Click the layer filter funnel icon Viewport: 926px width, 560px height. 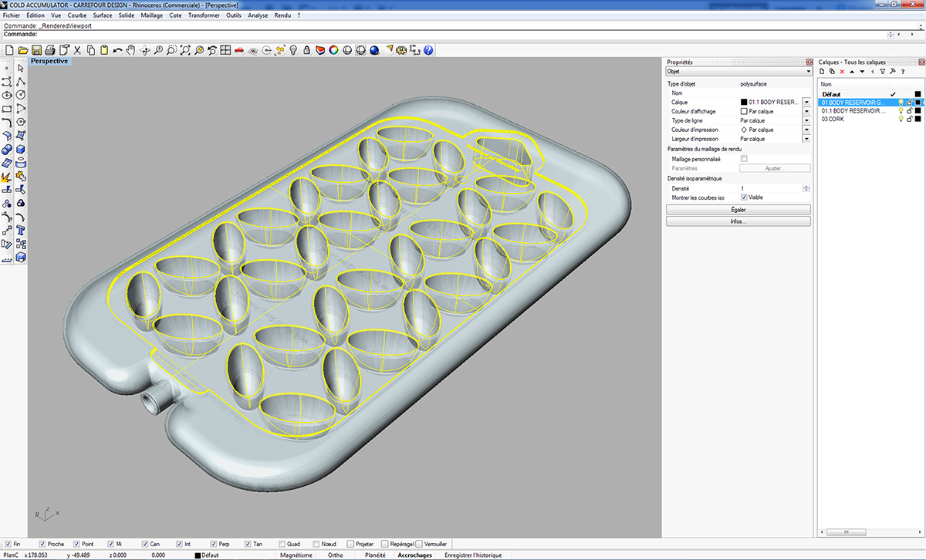(883, 71)
